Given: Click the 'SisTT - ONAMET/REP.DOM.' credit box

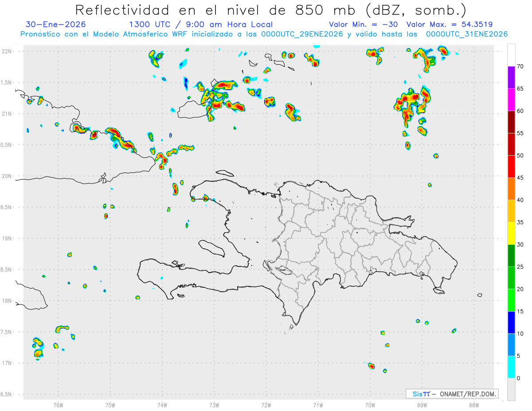Looking at the screenshot, I should pyautogui.click(x=452, y=394).
